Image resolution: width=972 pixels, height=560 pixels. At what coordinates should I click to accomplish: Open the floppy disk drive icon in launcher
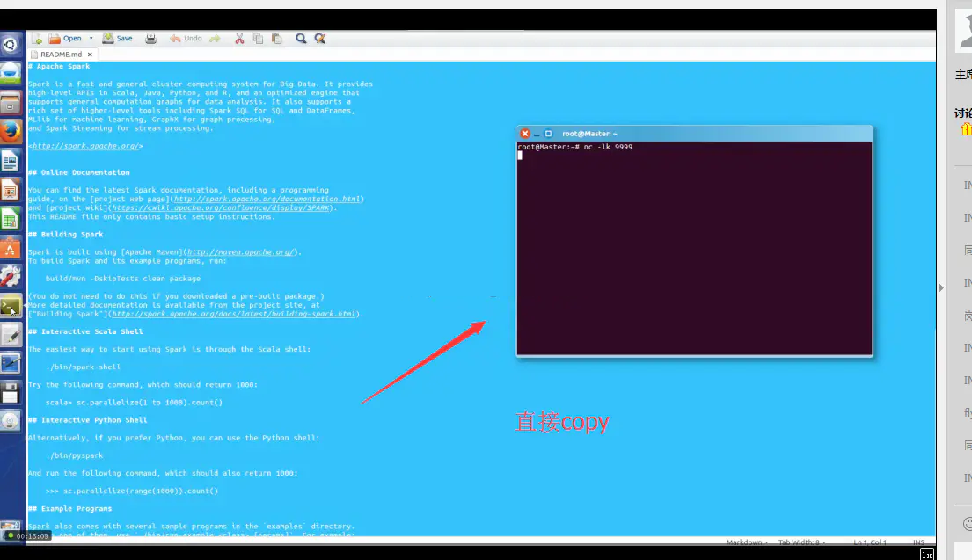coord(10,393)
